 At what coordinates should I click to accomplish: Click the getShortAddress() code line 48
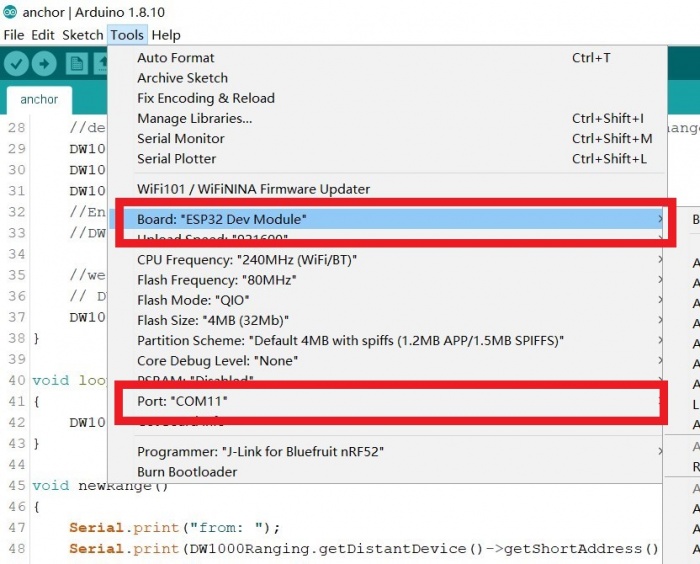tap(364, 548)
